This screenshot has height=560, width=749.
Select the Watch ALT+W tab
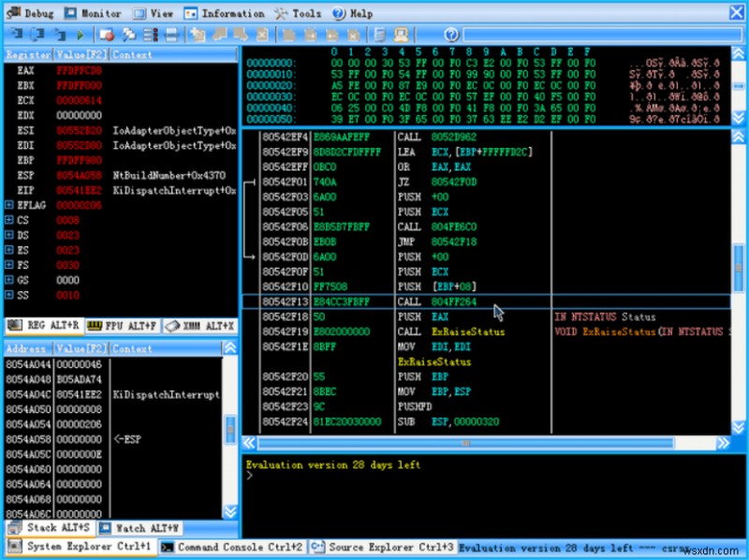click(x=140, y=528)
